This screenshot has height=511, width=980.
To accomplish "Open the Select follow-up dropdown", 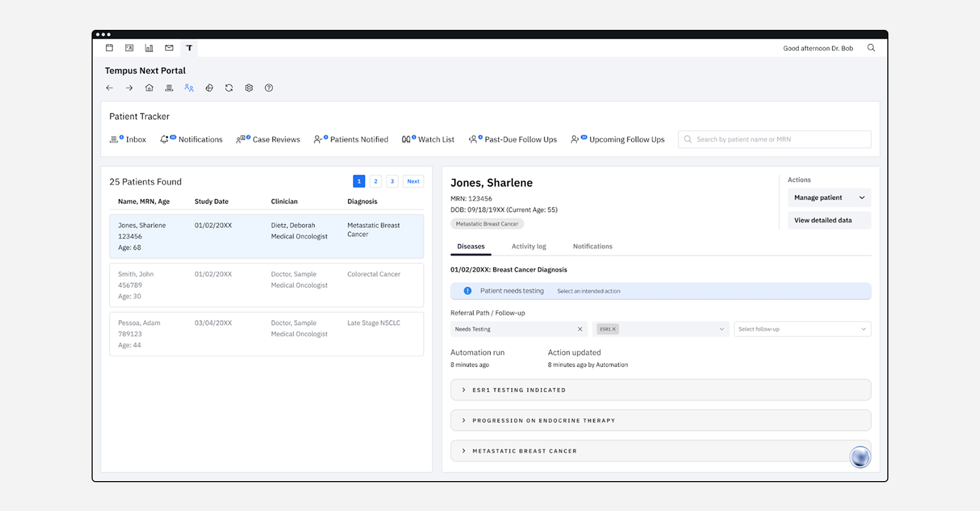I will pyautogui.click(x=802, y=329).
